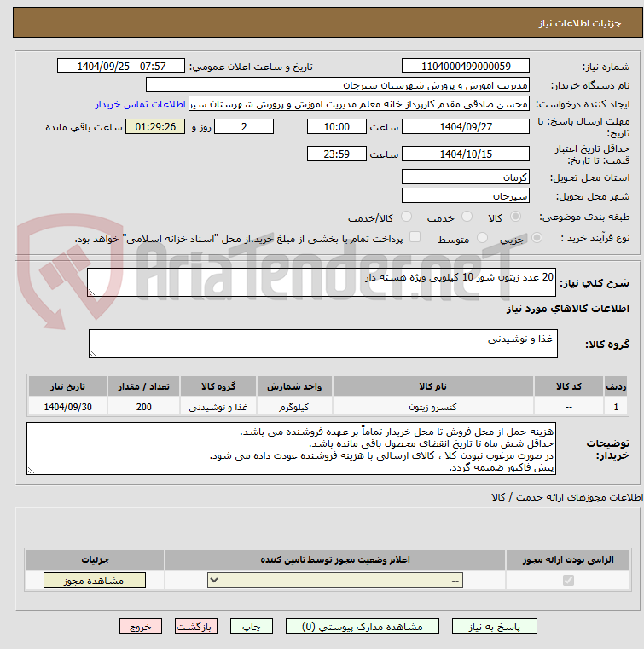Click the buyer notes textarea
This screenshot has height=649, width=644.
[x=291, y=449]
